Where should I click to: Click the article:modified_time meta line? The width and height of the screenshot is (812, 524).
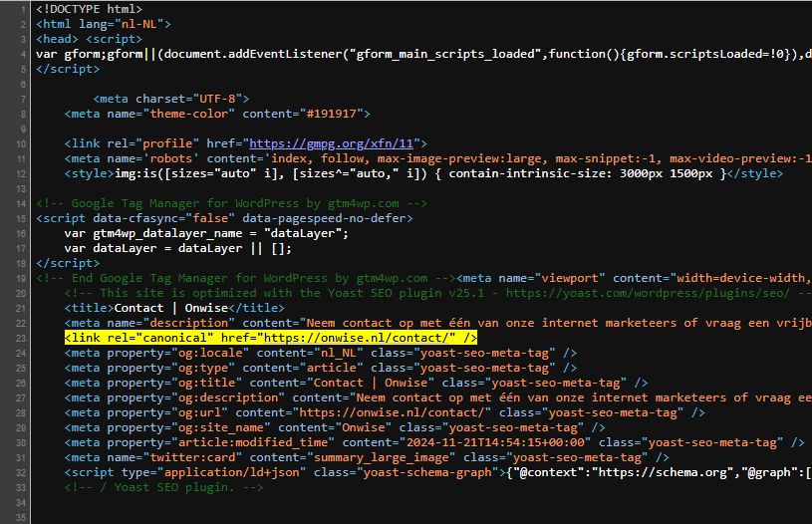tap(434, 442)
